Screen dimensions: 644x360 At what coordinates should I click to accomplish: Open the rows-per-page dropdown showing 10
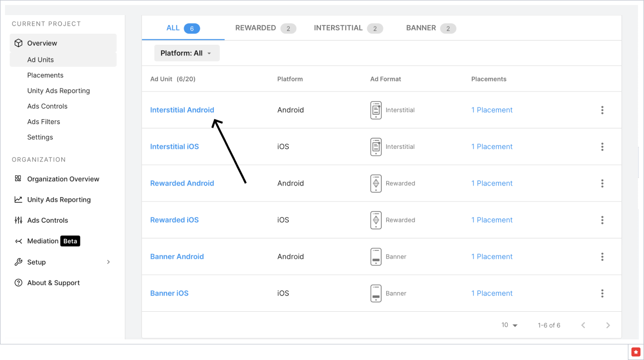click(509, 325)
